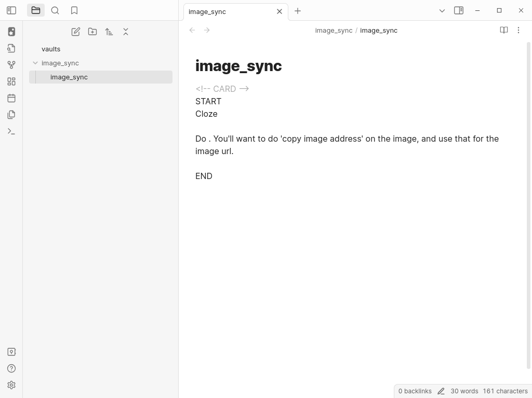Open graph view from the ribbon
This screenshot has width=532, height=398.
pyautogui.click(x=11, y=65)
